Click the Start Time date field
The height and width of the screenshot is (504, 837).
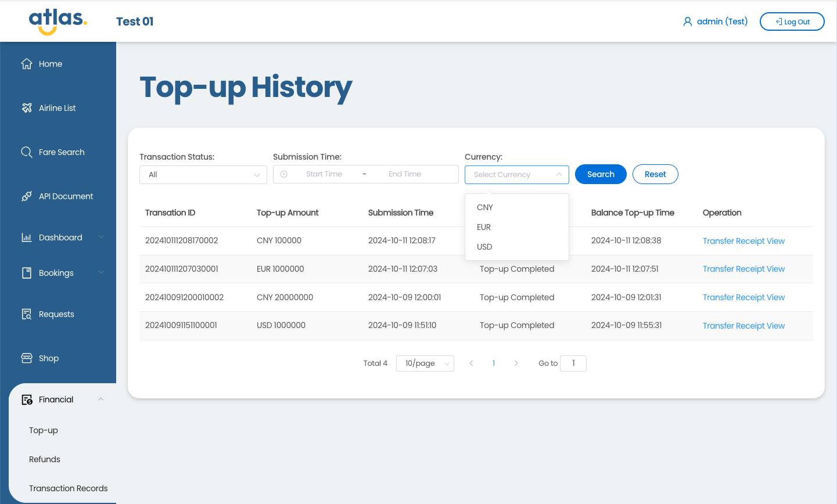pyautogui.click(x=324, y=174)
